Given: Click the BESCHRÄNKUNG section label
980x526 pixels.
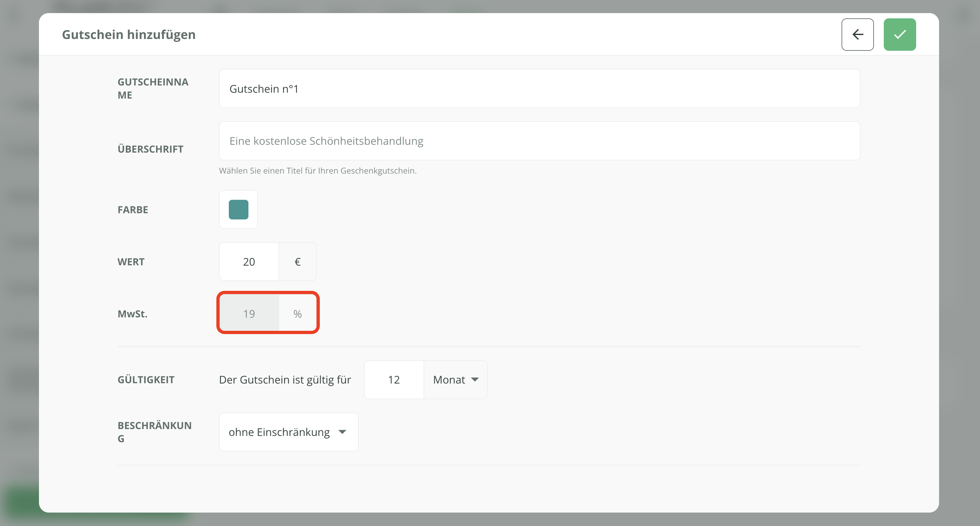Looking at the screenshot, I should click(154, 432).
